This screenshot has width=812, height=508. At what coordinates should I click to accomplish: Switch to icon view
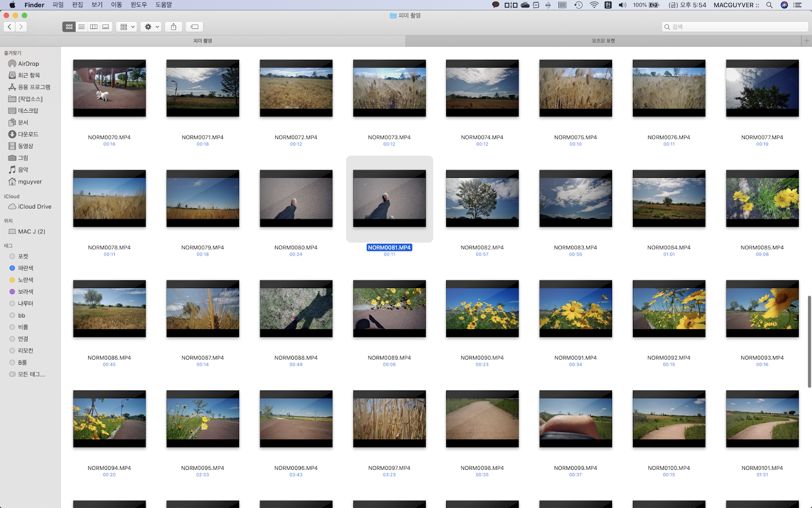69,27
